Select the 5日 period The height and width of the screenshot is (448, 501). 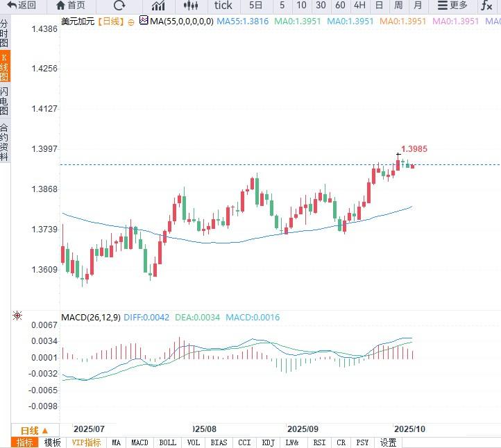(255, 6)
